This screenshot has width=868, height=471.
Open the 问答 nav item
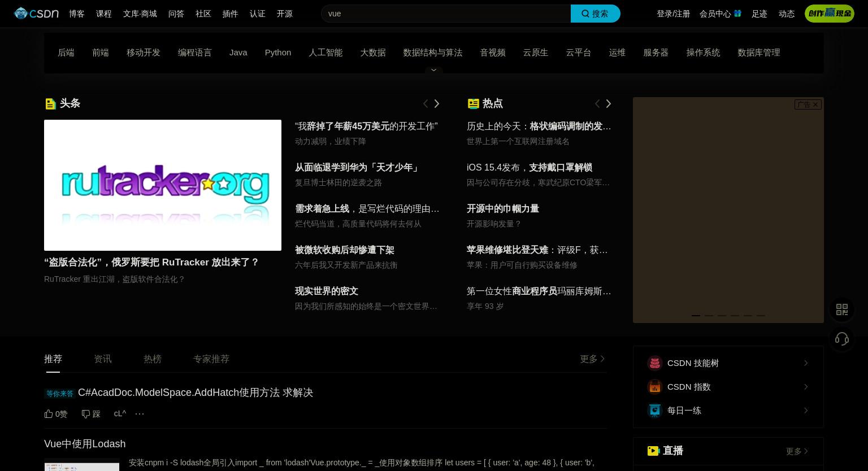(176, 14)
